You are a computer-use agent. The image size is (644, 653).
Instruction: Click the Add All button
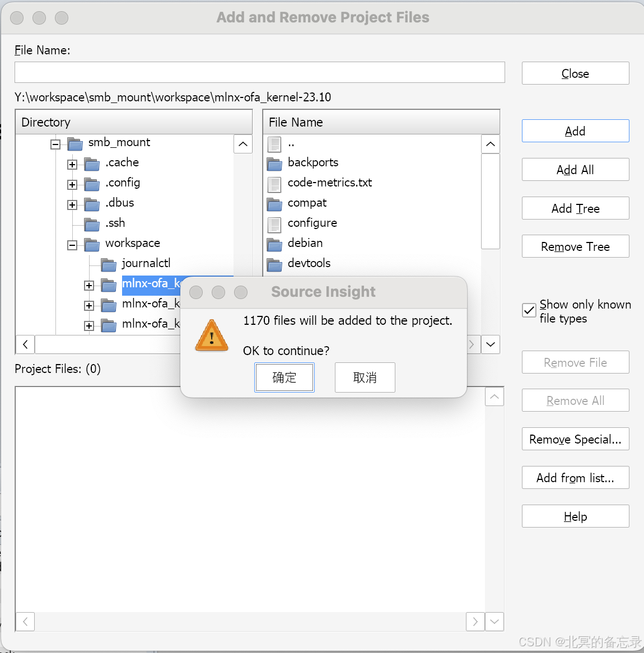click(x=575, y=170)
